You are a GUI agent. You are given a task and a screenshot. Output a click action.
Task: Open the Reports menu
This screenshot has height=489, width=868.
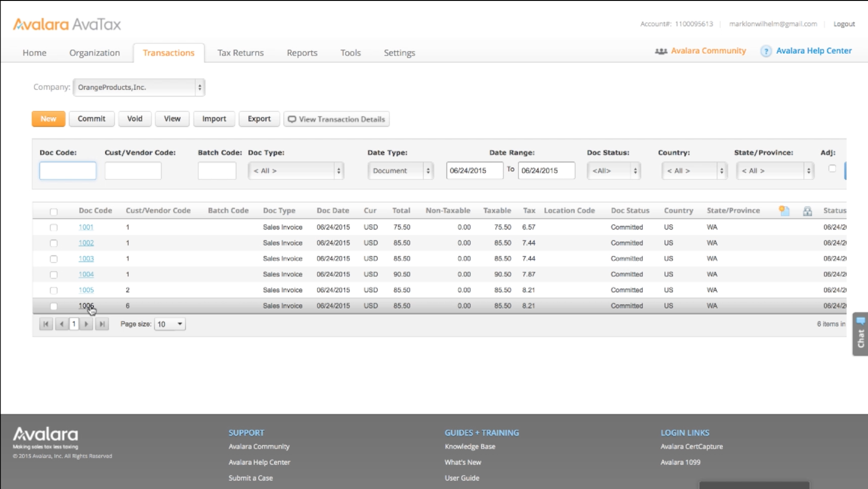coord(302,52)
